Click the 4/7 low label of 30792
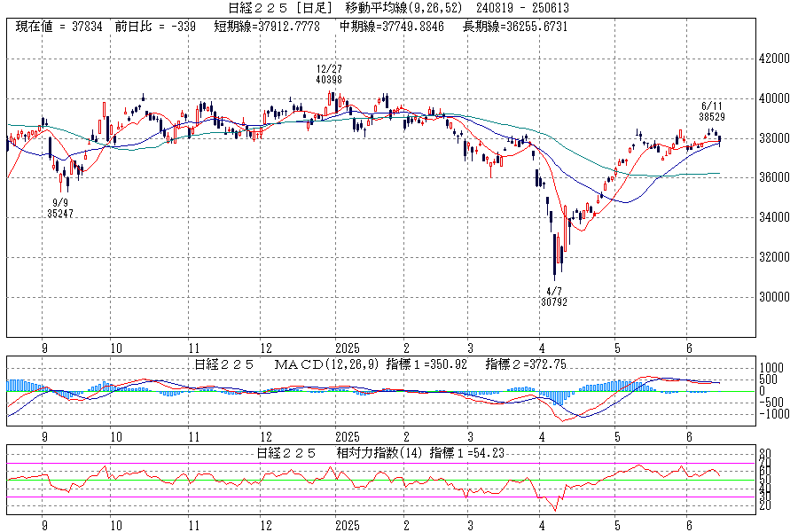Image resolution: width=798 pixels, height=532 pixels. pos(554,301)
